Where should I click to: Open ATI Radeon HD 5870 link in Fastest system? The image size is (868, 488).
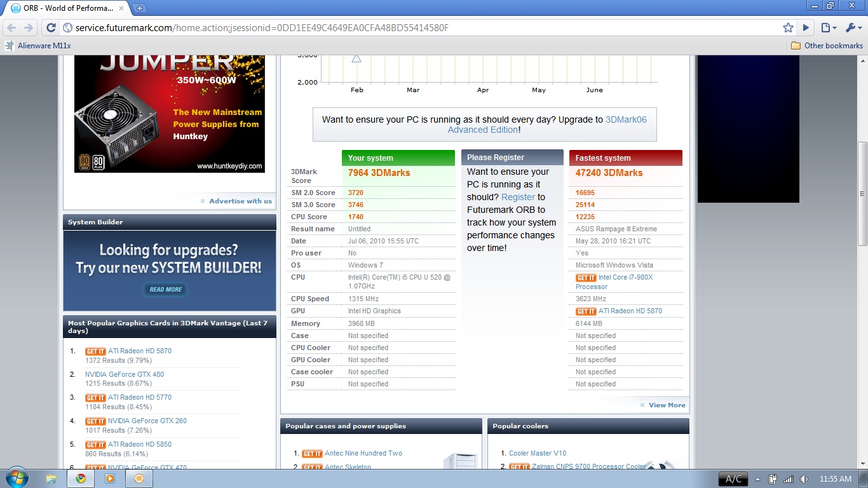(630, 311)
